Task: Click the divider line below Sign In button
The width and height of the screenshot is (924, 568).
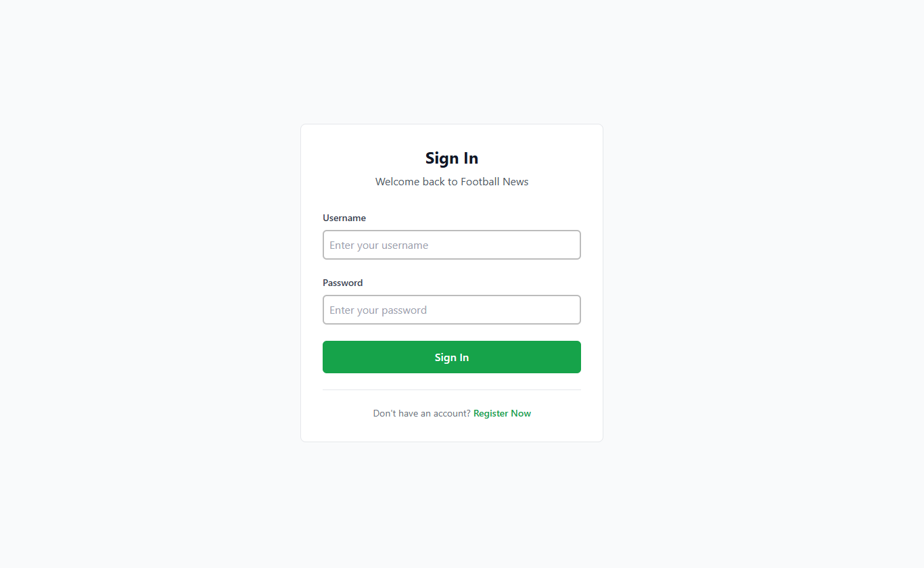Action: click(452, 390)
